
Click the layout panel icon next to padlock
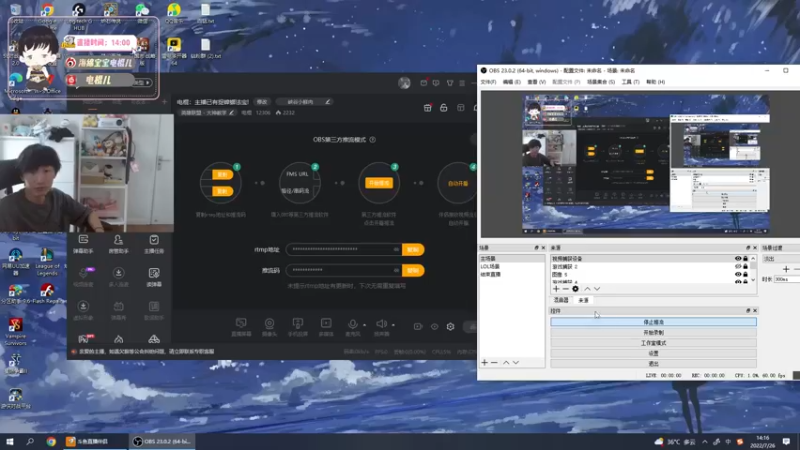pyautogui.click(x=460, y=108)
